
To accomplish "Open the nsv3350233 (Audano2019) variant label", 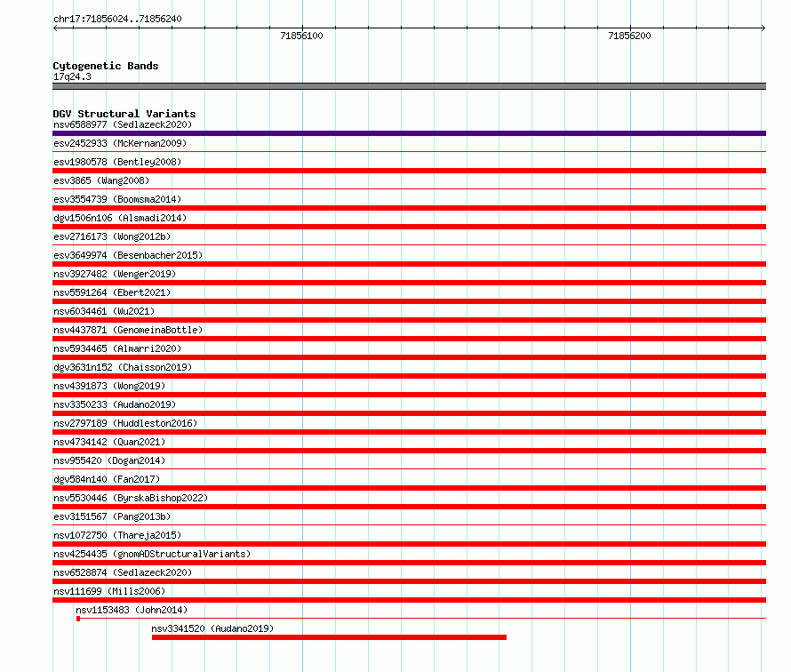I will point(115,404).
